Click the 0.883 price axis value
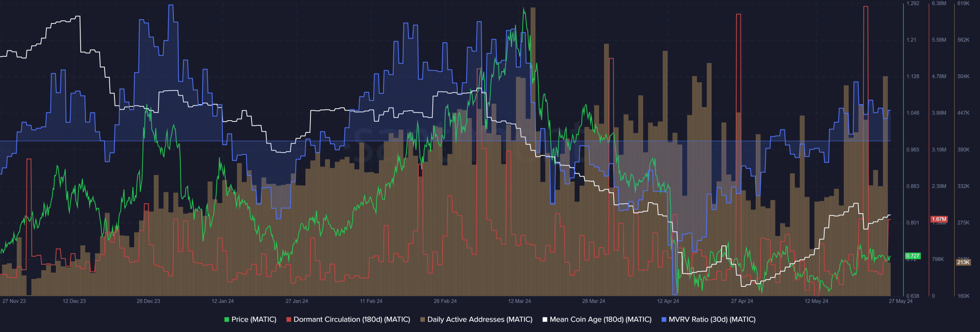980x332 pixels. pos(913,186)
